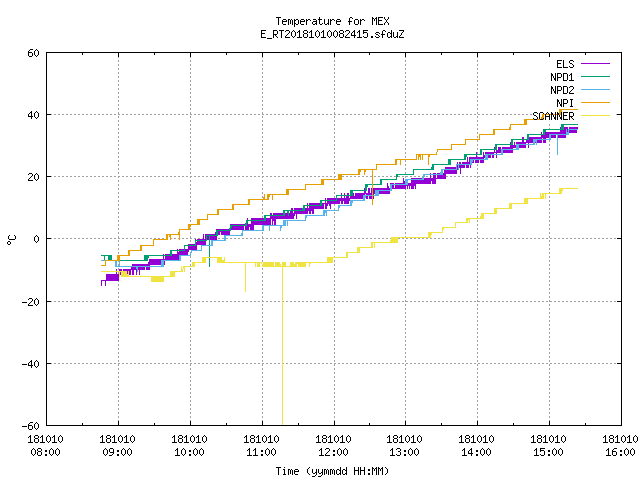
Task: Click the x-axis tick label 12:00
Action: click(333, 452)
